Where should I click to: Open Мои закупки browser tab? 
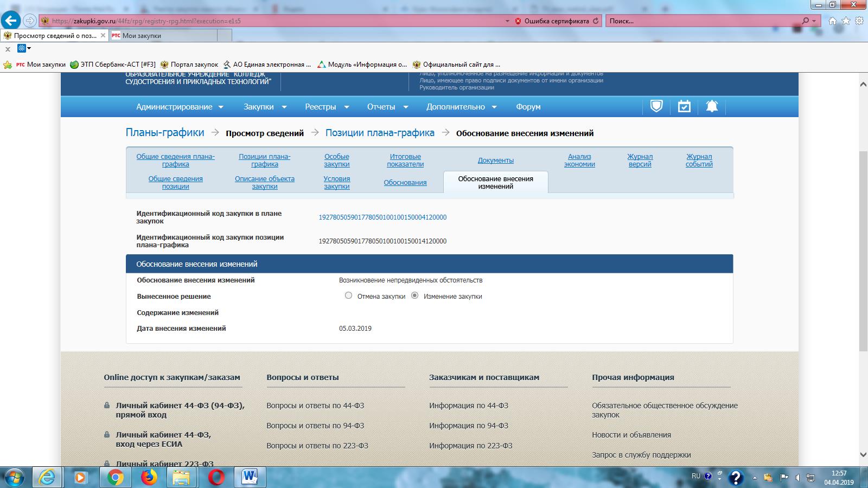pos(163,35)
